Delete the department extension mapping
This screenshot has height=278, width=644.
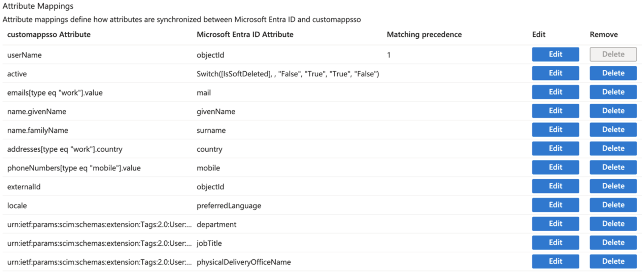coord(613,224)
